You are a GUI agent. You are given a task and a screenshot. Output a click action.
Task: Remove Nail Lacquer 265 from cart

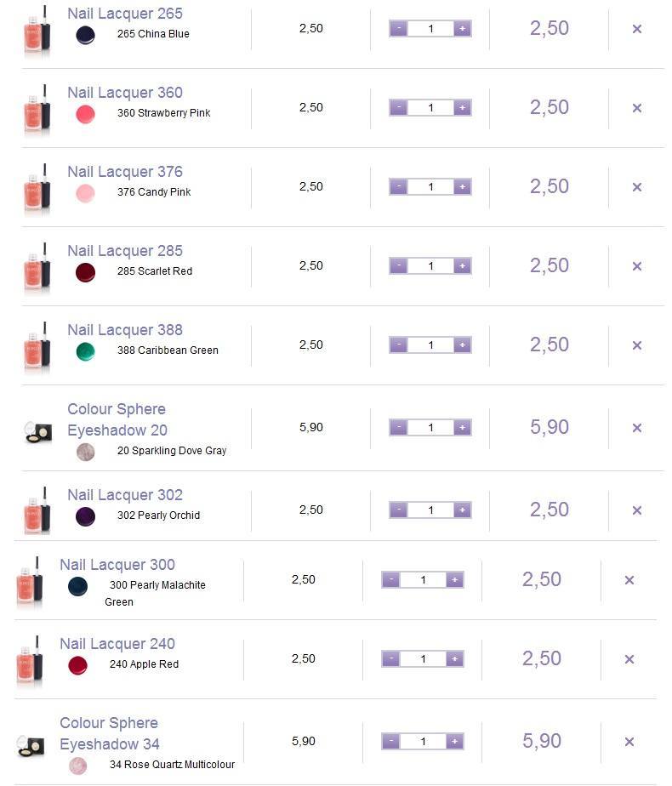point(636,29)
